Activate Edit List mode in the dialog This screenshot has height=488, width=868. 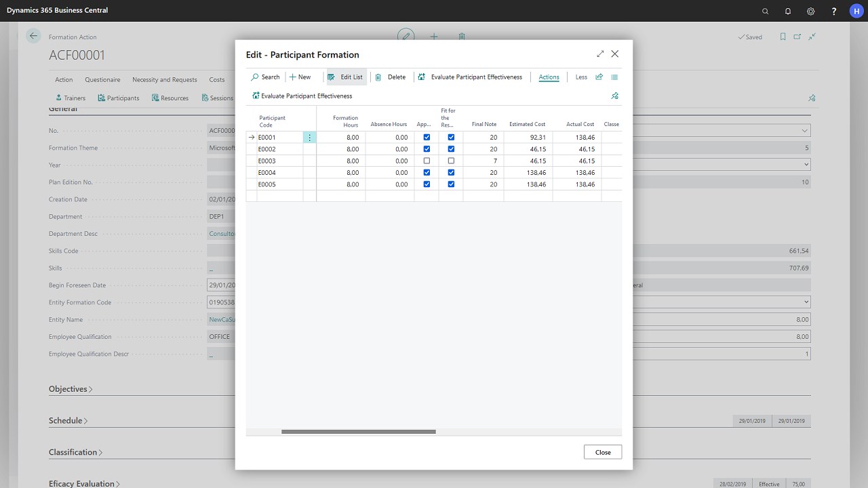(x=346, y=77)
